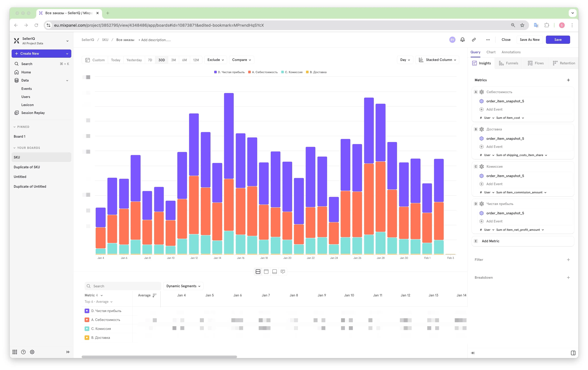Open the Compare dropdown
The width and height of the screenshot is (588, 370).
click(242, 60)
